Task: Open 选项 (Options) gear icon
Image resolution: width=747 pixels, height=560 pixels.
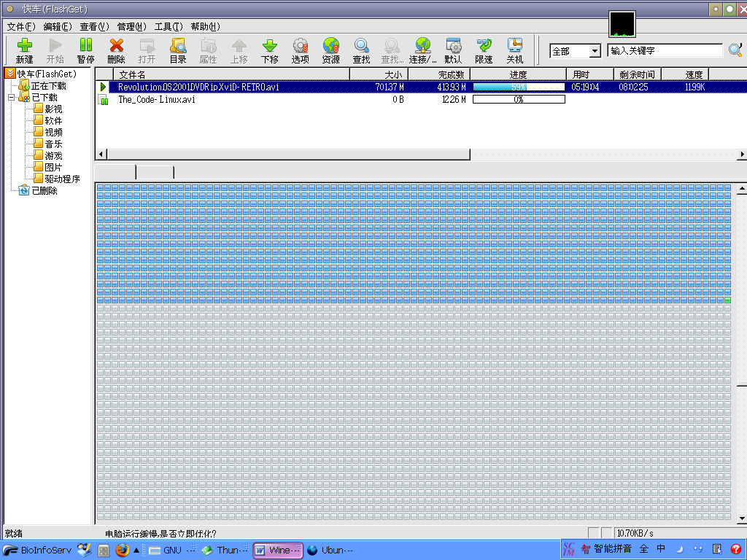Action: (x=300, y=46)
